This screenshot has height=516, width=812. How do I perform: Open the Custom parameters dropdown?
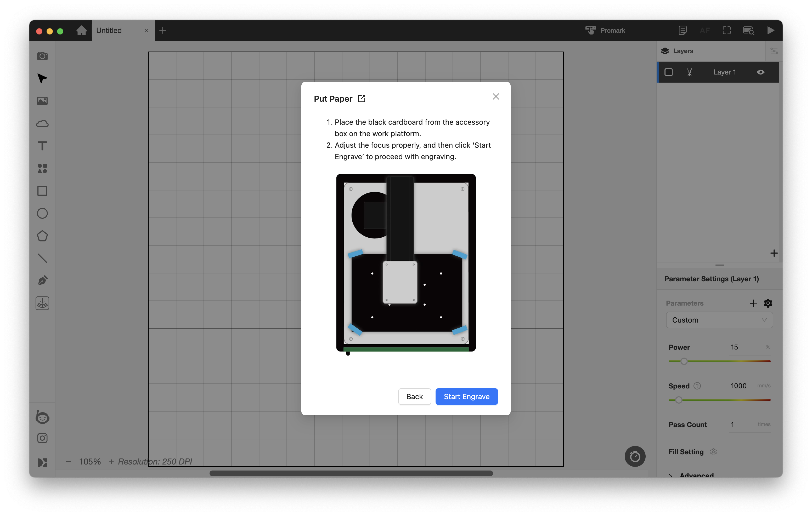pos(719,320)
